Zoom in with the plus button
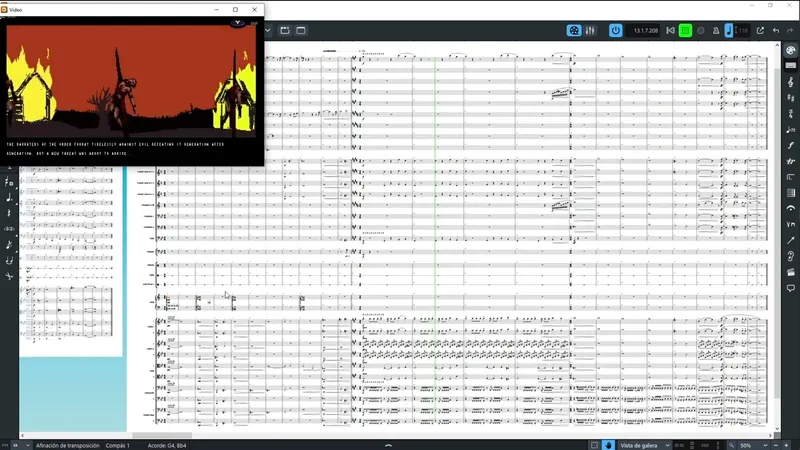The width and height of the screenshot is (800, 450). point(786,445)
